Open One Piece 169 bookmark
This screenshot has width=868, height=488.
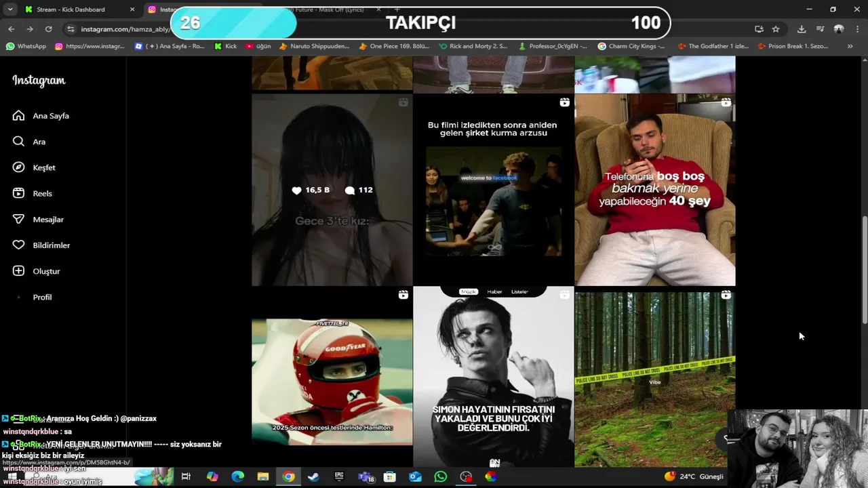pyautogui.click(x=395, y=46)
